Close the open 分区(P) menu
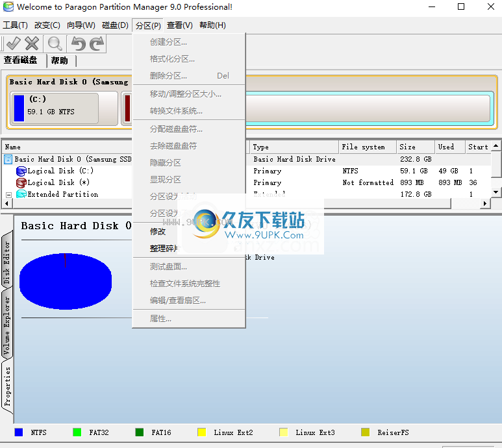502x448 pixels. tap(148, 25)
